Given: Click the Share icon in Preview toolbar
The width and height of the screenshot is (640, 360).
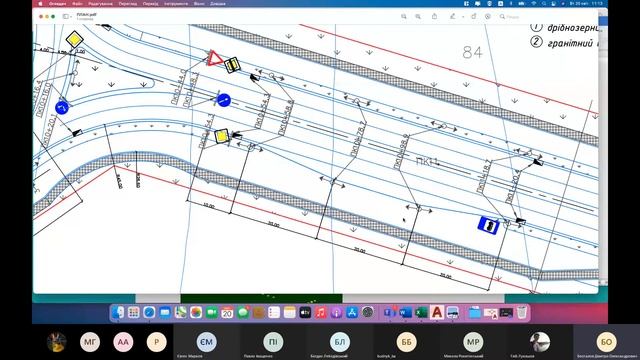Looking at the screenshot, I should coord(434,16).
